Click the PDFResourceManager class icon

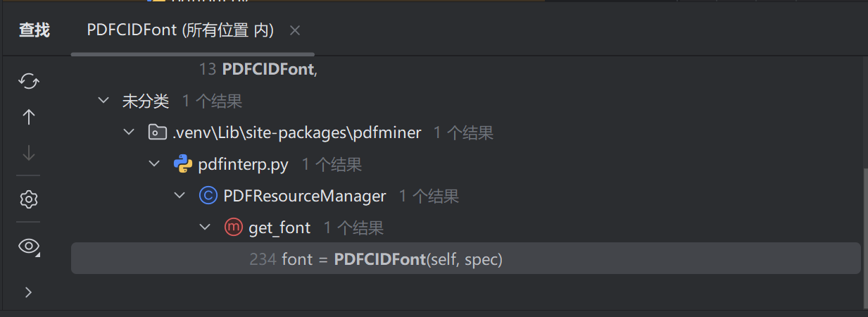pyautogui.click(x=208, y=196)
